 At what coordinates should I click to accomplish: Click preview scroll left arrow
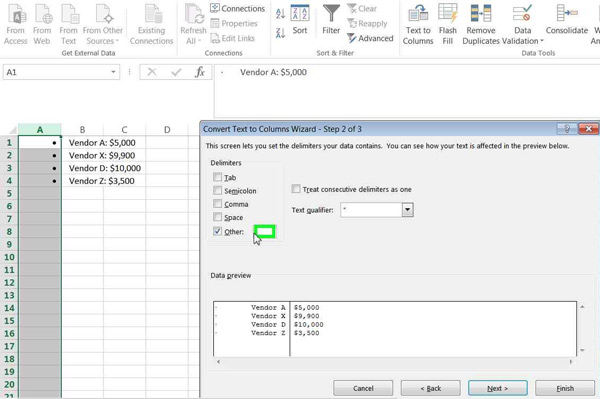pos(218,362)
